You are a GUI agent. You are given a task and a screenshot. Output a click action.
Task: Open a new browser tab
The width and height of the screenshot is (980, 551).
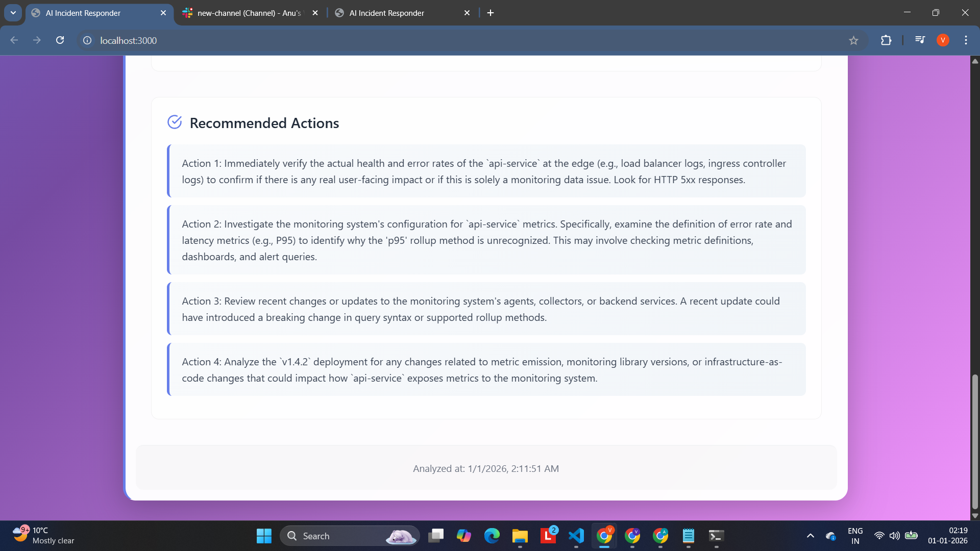[491, 13]
